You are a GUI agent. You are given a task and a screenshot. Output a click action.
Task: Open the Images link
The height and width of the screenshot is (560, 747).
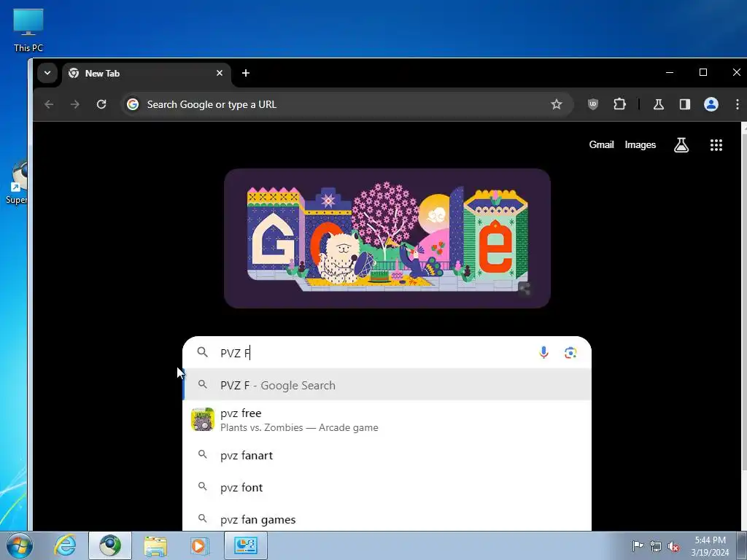pyautogui.click(x=640, y=145)
